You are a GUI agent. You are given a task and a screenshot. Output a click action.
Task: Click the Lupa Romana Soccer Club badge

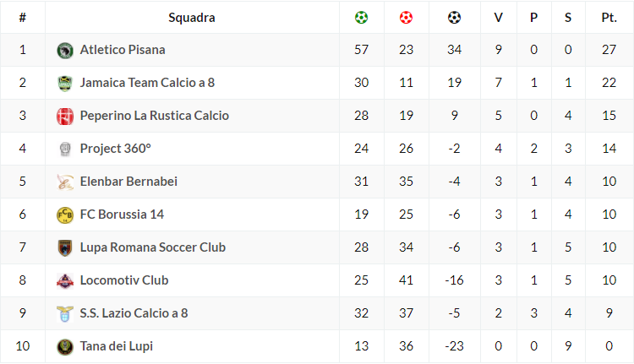point(65,247)
